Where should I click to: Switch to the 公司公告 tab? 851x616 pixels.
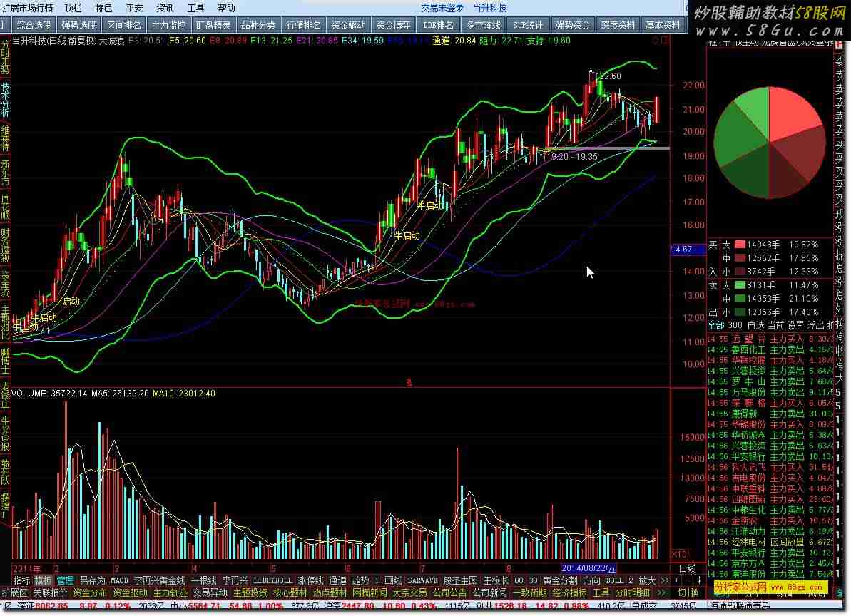click(449, 592)
